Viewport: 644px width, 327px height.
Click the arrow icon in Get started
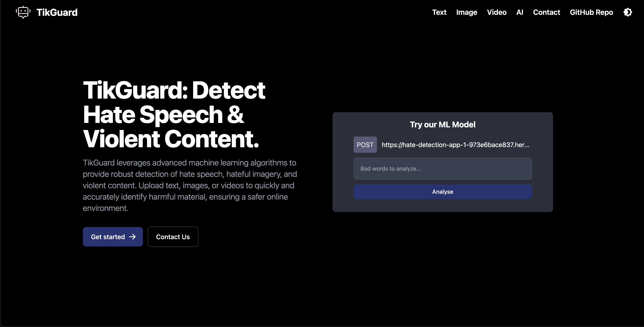coord(132,237)
